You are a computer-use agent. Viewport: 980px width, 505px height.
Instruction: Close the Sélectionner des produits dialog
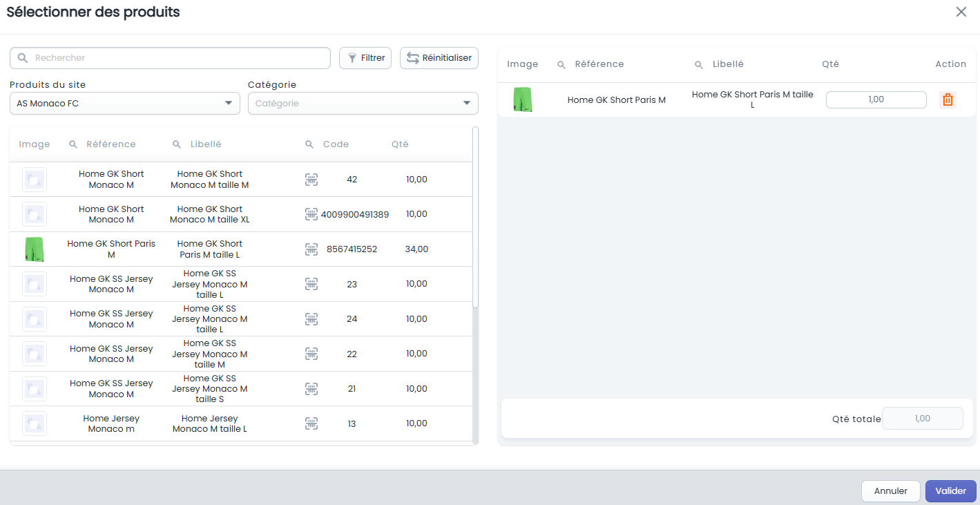(961, 12)
